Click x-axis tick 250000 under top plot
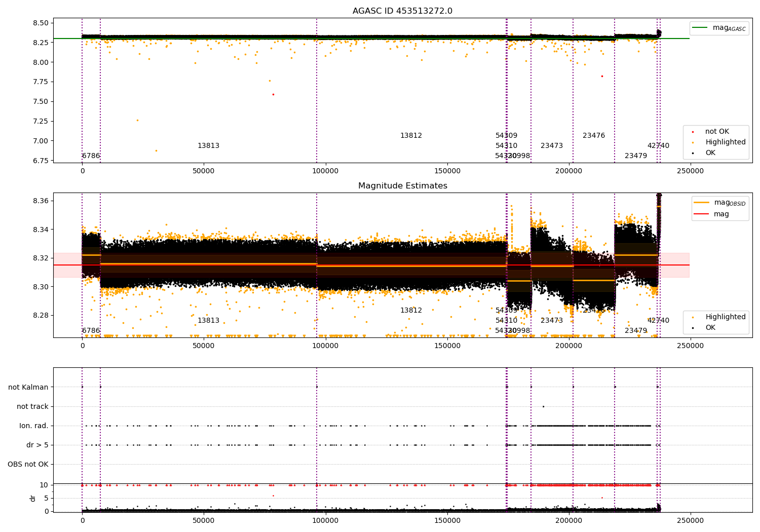Image resolution: width=760 pixels, height=532 pixels. [690, 171]
